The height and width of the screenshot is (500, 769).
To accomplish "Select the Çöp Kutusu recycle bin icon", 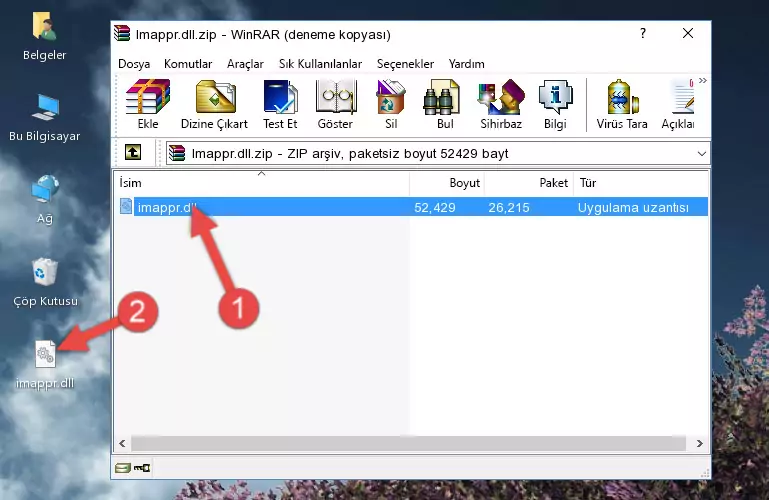I will point(45,282).
